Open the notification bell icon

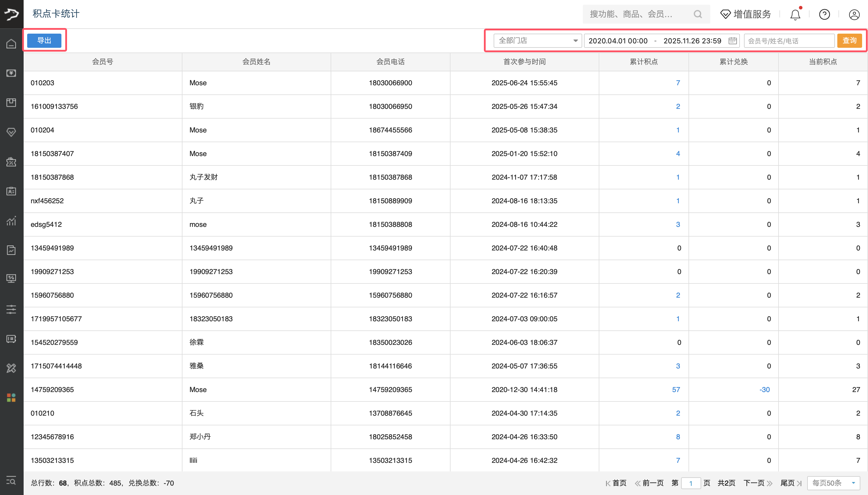(x=795, y=15)
